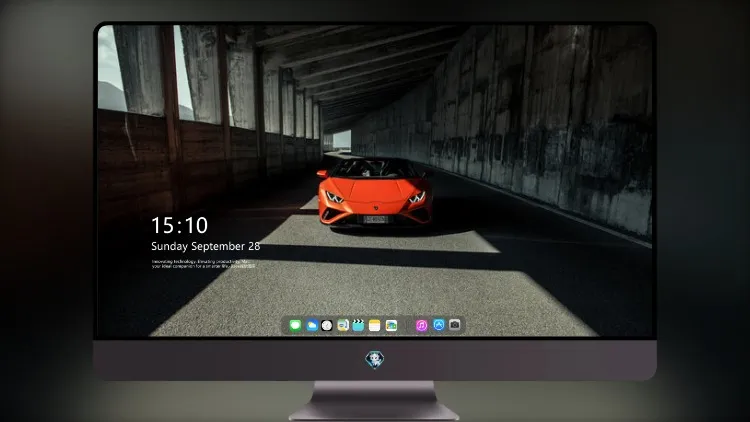Open the yellow Notes app in the dock
This screenshot has height=422, width=750.
[375, 325]
